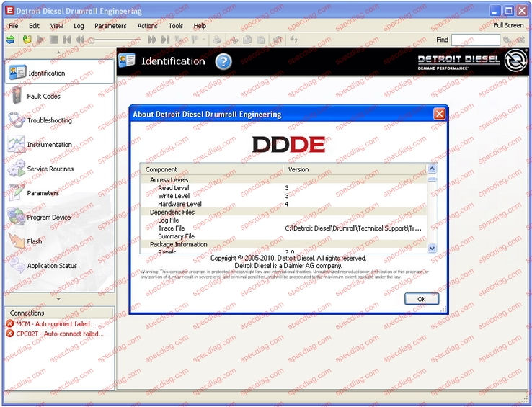Viewport: 532px width, 407px height.
Task: Open the Actions menu
Action: click(147, 26)
